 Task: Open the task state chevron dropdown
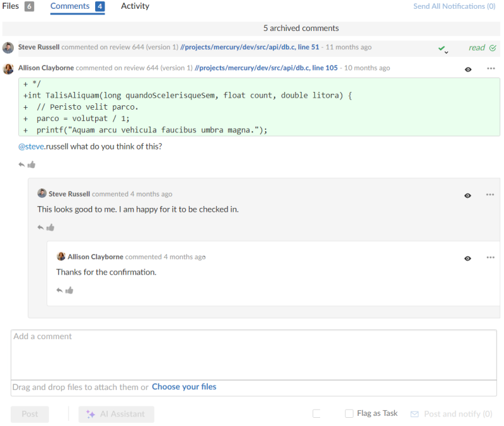pos(446,52)
